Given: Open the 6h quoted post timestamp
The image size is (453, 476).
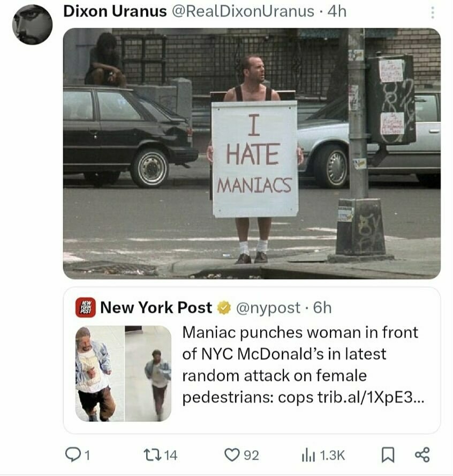Looking at the screenshot, I should point(322,308).
